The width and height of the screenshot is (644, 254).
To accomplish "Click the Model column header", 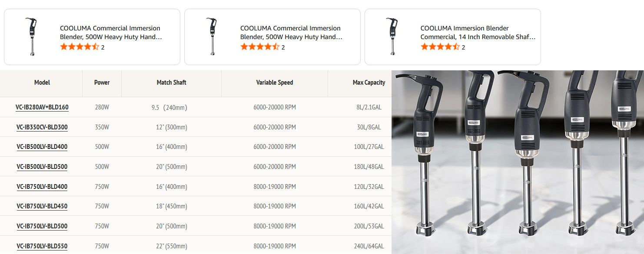I will coord(42,82).
